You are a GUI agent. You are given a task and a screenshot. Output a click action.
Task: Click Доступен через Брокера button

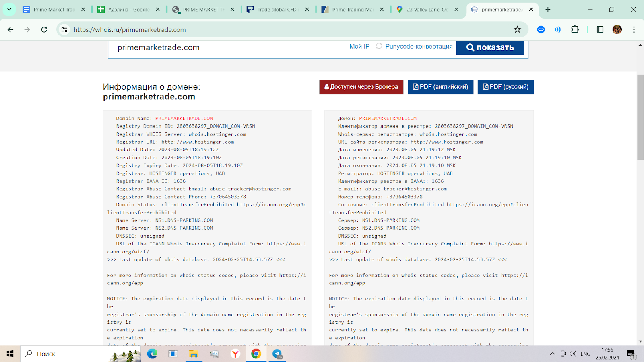pyautogui.click(x=361, y=87)
